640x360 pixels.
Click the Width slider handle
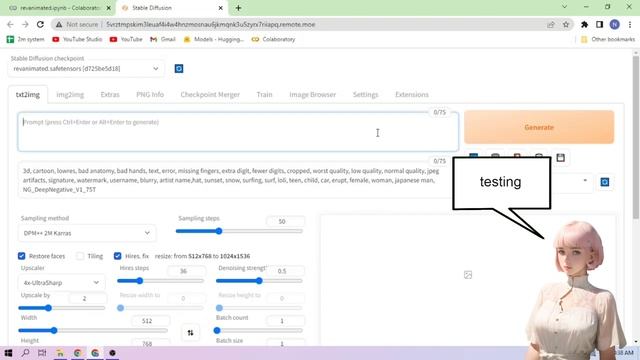pyautogui.click(x=54, y=330)
